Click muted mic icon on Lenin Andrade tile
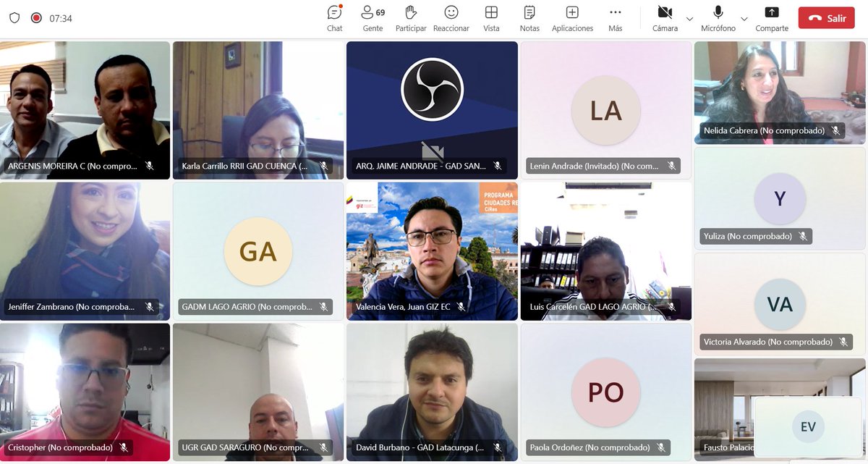 [671, 166]
